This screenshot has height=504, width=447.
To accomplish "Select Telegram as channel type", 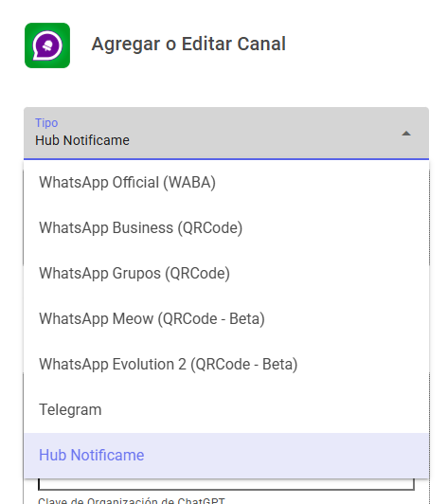I will tap(226, 410).
